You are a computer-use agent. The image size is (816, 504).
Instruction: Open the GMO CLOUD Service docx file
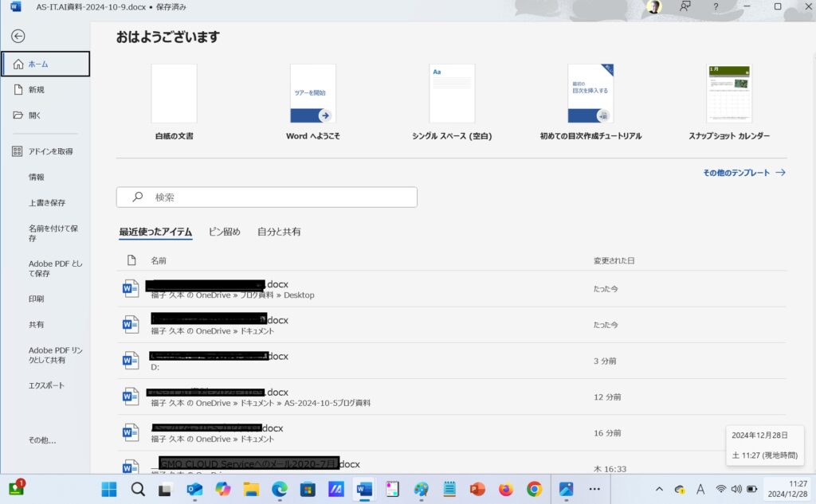452,463
